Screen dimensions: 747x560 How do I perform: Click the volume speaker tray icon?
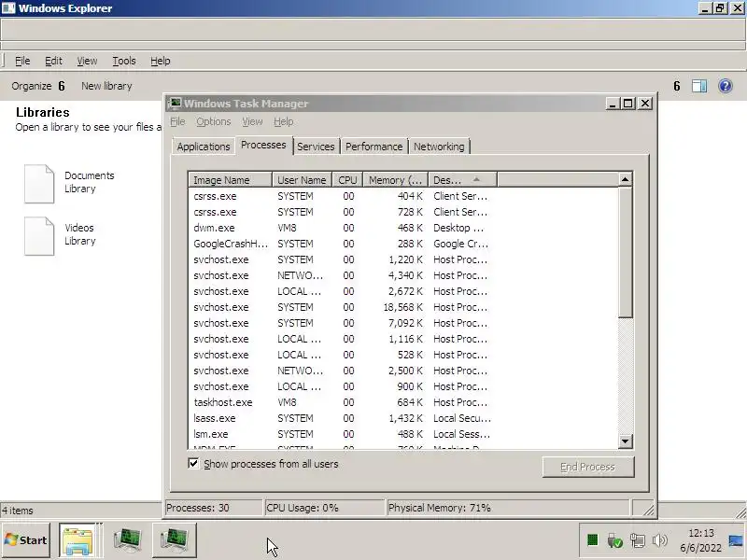coord(660,540)
